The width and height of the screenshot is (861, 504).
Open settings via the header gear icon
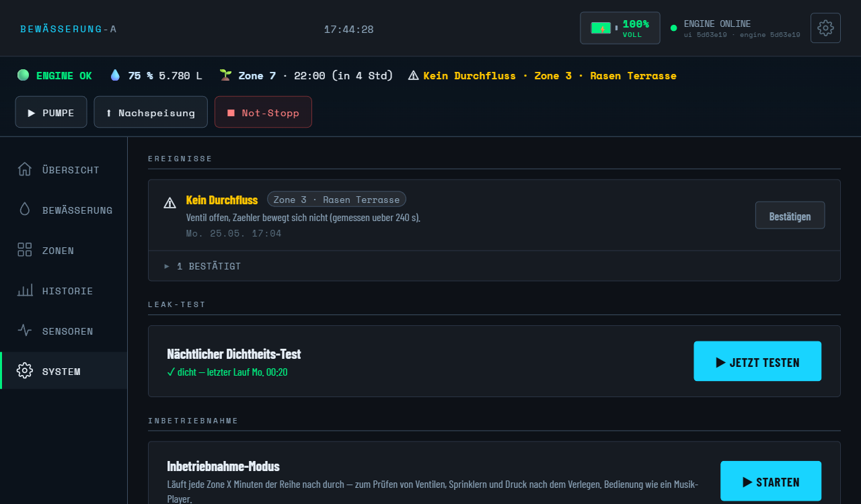click(x=825, y=28)
